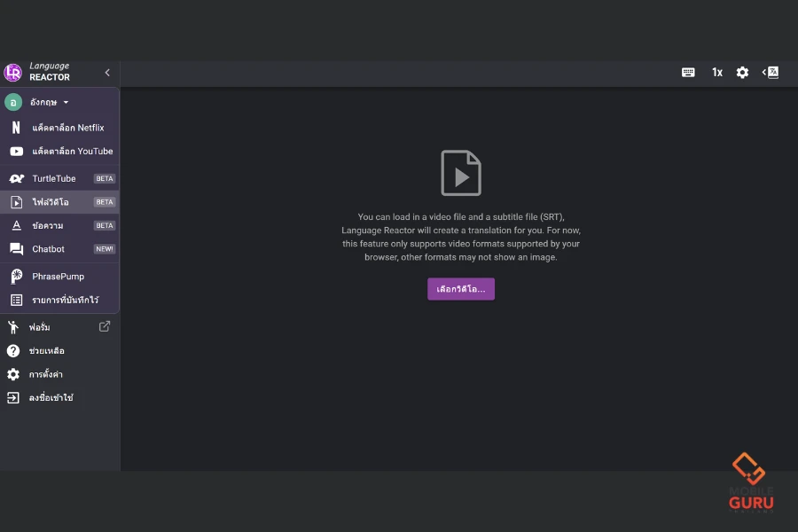Click the ข้อความ text icon
The image size is (798, 532).
point(16,226)
